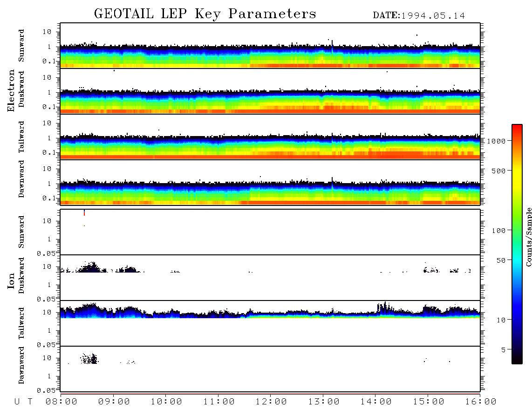Viewport: 532px width, 410px height.
Task: Open the Electron Tailward spectrogram panel
Action: click(270, 137)
